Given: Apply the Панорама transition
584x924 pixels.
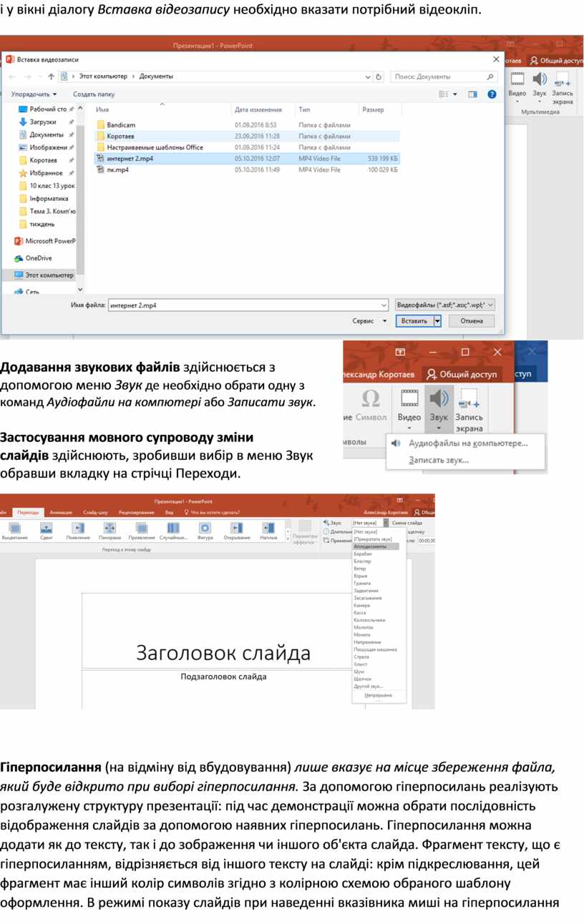Looking at the screenshot, I should pos(109,531).
